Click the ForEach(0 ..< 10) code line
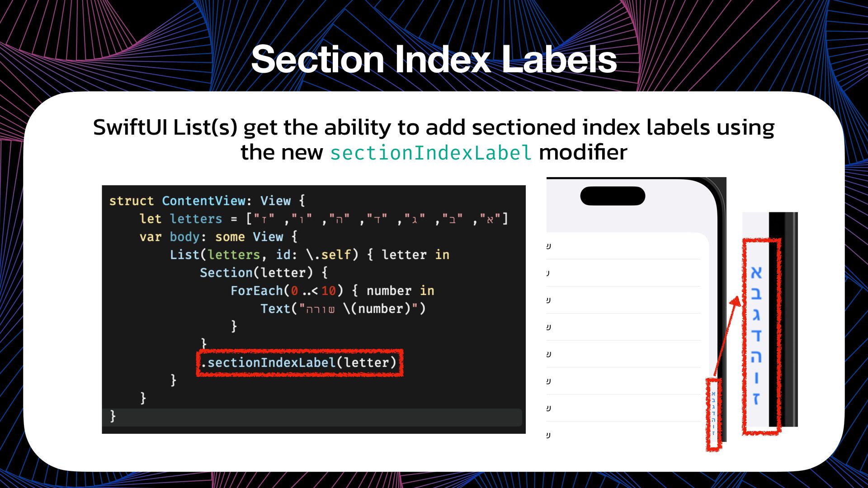The height and width of the screenshot is (488, 868). [x=332, y=291]
